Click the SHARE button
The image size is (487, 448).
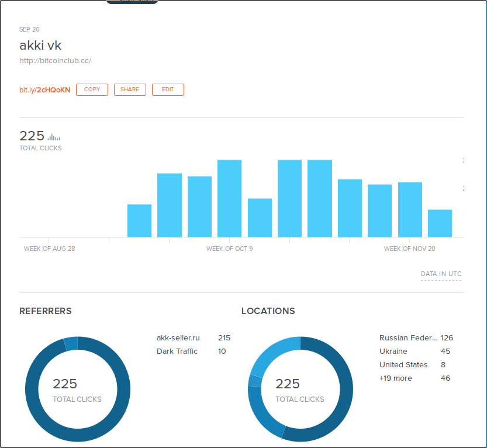(130, 90)
